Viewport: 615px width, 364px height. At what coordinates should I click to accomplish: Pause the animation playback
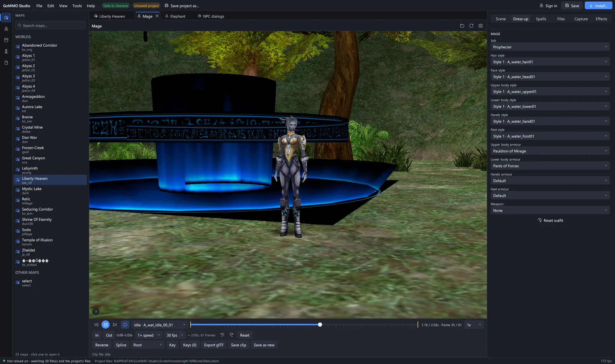105,325
